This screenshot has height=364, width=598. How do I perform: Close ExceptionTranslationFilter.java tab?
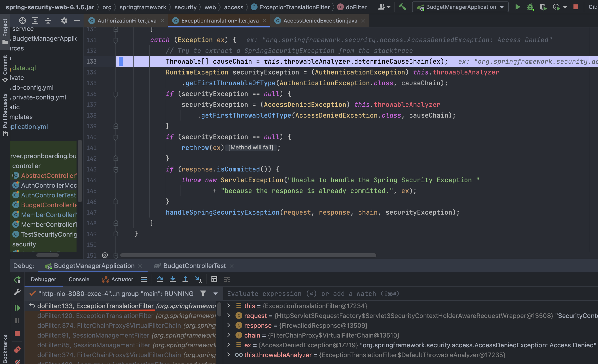tap(264, 21)
